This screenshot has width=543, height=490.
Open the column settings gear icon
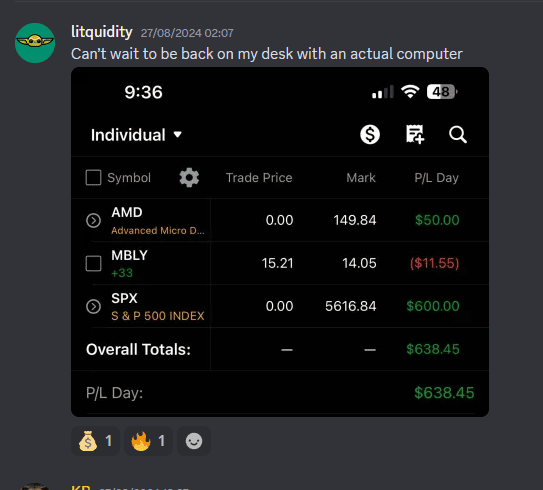click(x=189, y=178)
